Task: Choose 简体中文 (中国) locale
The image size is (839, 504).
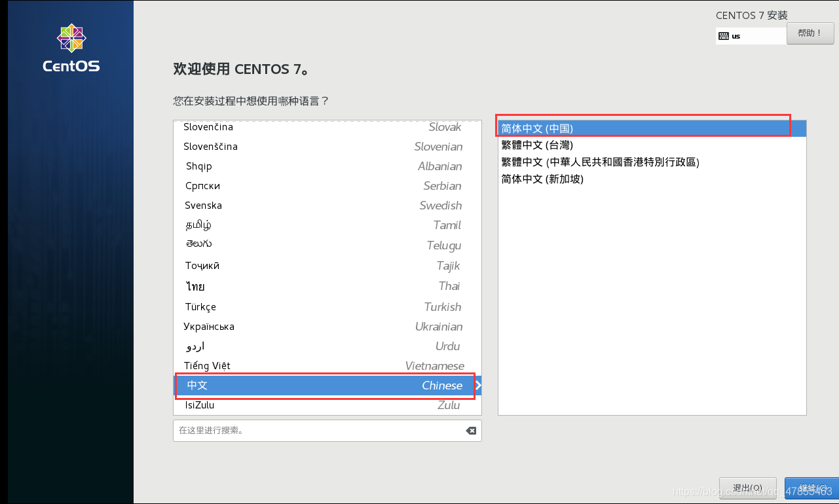Action: pos(652,128)
